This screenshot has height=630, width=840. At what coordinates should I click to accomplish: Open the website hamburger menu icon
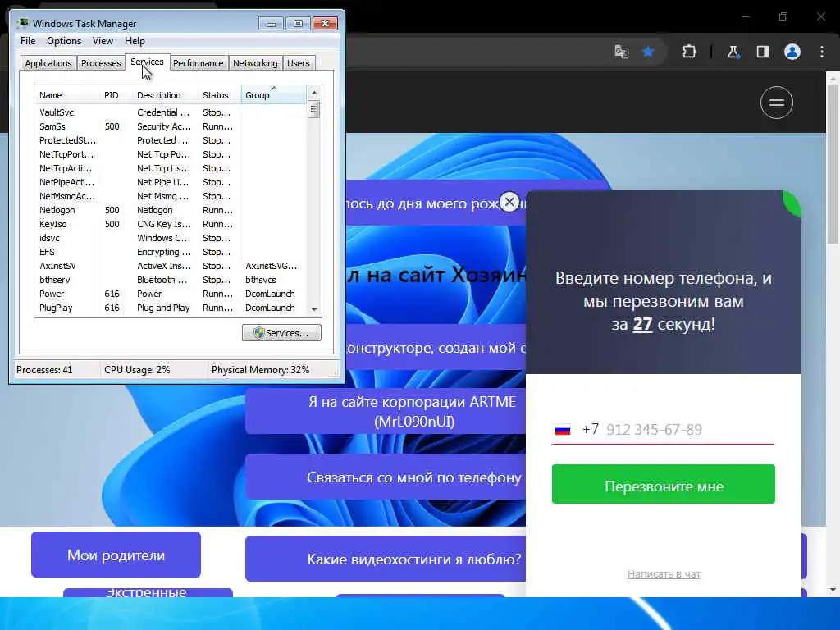click(x=776, y=103)
